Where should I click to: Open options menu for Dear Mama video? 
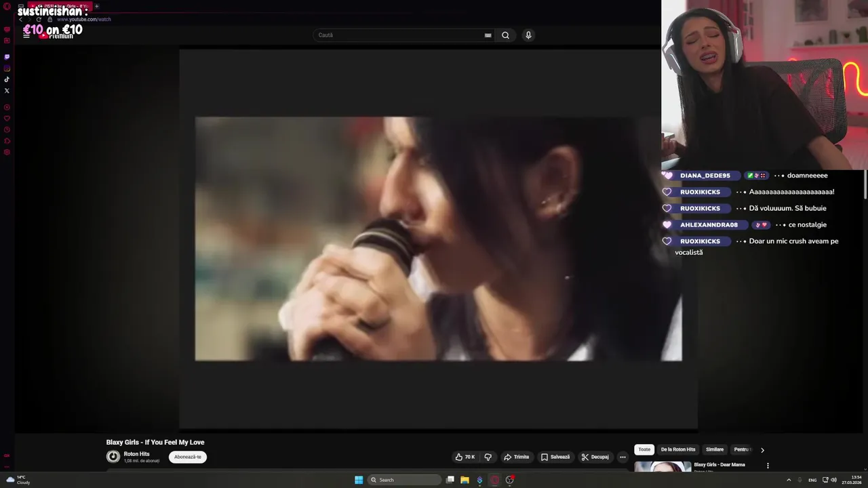pyautogui.click(x=768, y=466)
